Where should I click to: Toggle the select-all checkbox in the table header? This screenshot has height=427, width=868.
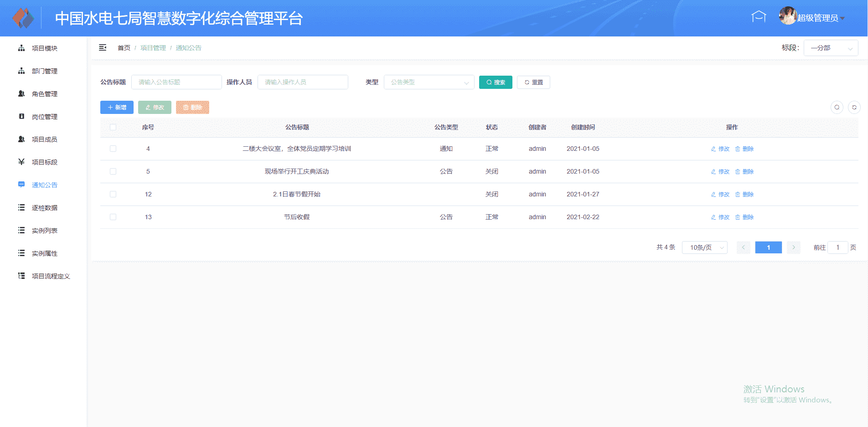click(113, 127)
